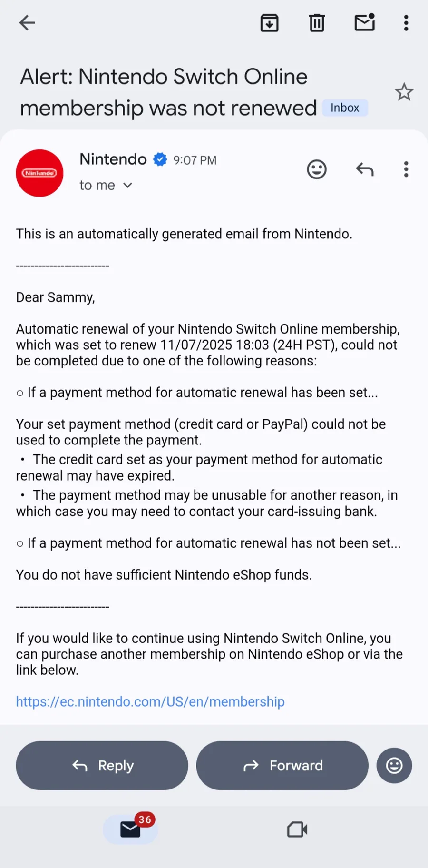The height and width of the screenshot is (868, 428).
Task: Open top toolbar overflow menu
Action: pyautogui.click(x=406, y=23)
